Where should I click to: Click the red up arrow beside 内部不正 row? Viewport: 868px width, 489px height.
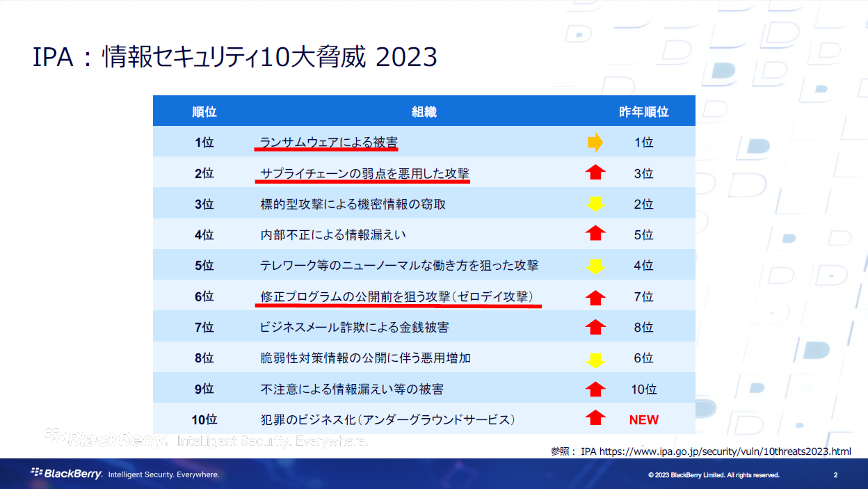(595, 234)
